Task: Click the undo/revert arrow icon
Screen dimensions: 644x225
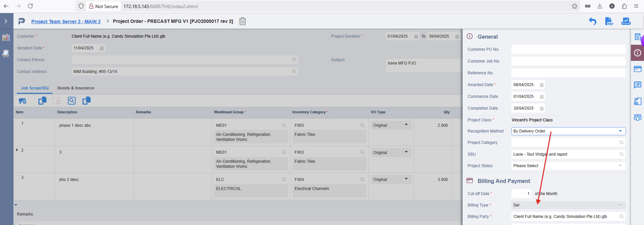Action: pyautogui.click(x=592, y=21)
